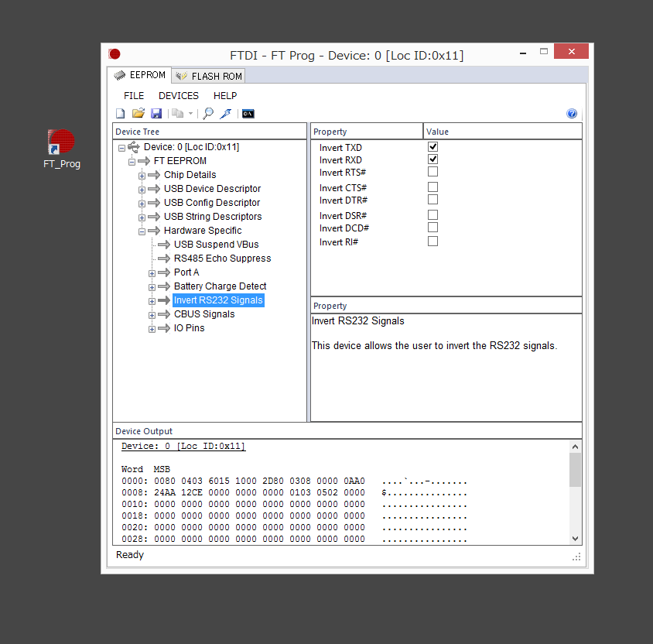Open the FT_Prog desktop shortcut
The height and width of the screenshot is (644, 653).
(x=62, y=149)
